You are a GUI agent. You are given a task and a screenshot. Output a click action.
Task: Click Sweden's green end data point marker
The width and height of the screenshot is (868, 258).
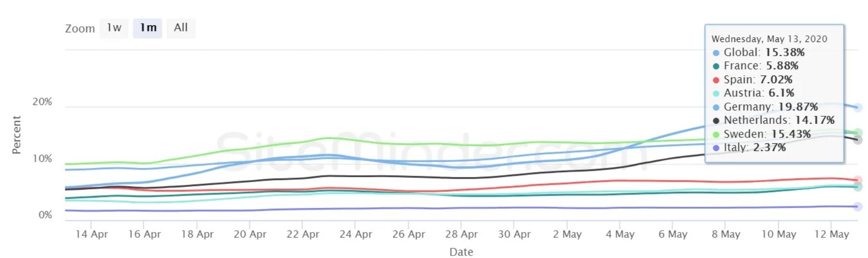point(858,133)
